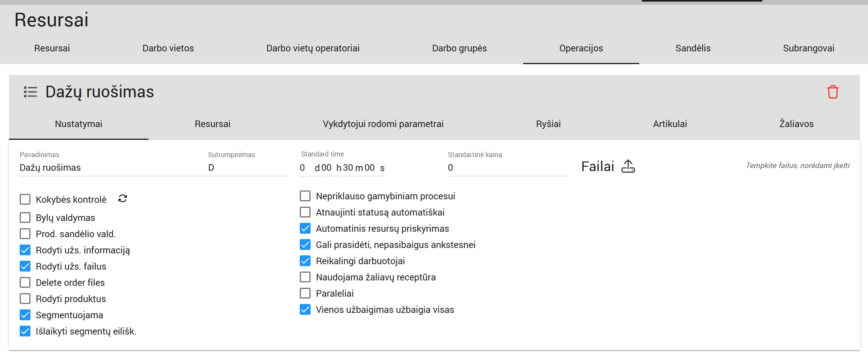Viewport: 868px width, 360px height.
Task: Focus the Standartinė kaina input field
Action: (507, 168)
